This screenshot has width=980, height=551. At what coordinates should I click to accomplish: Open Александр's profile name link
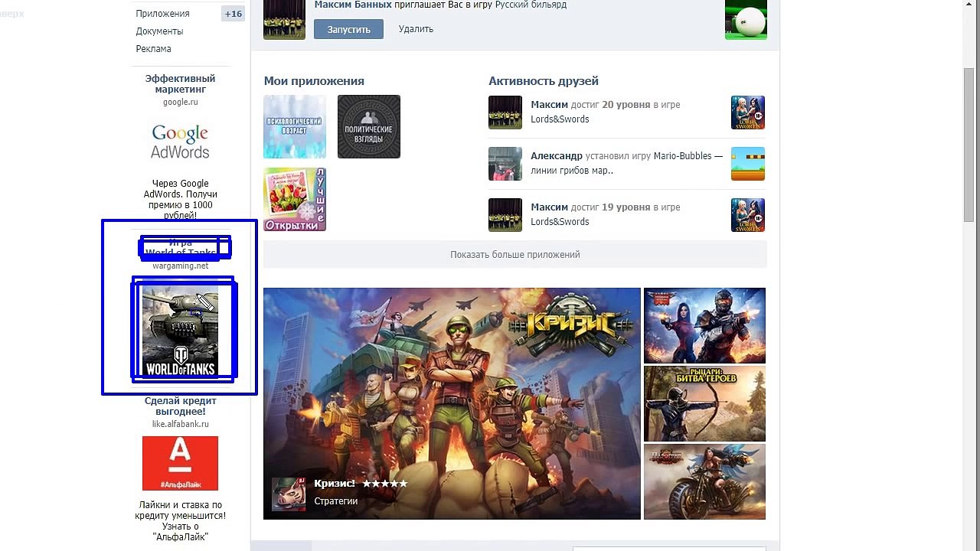pos(557,156)
